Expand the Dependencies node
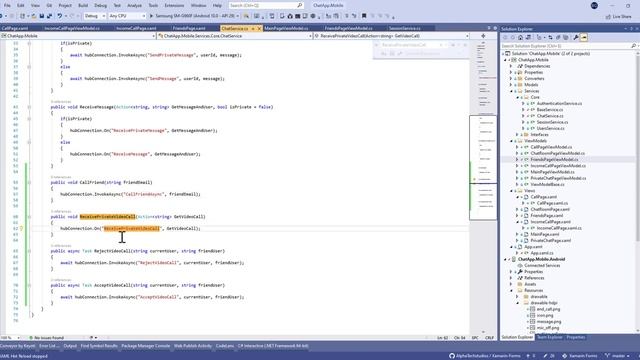 pos(511,66)
